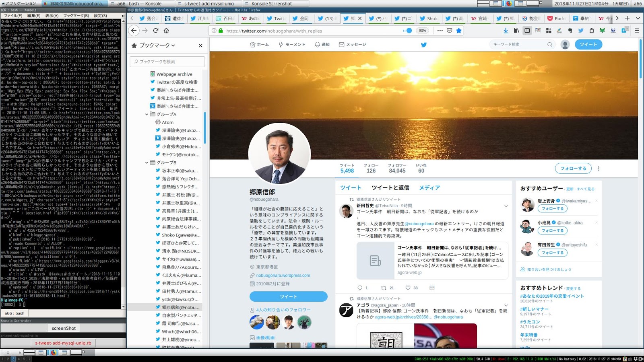The image size is (644, 362).
Task: Follow 小池晃 suggested user
Action: coord(553,230)
